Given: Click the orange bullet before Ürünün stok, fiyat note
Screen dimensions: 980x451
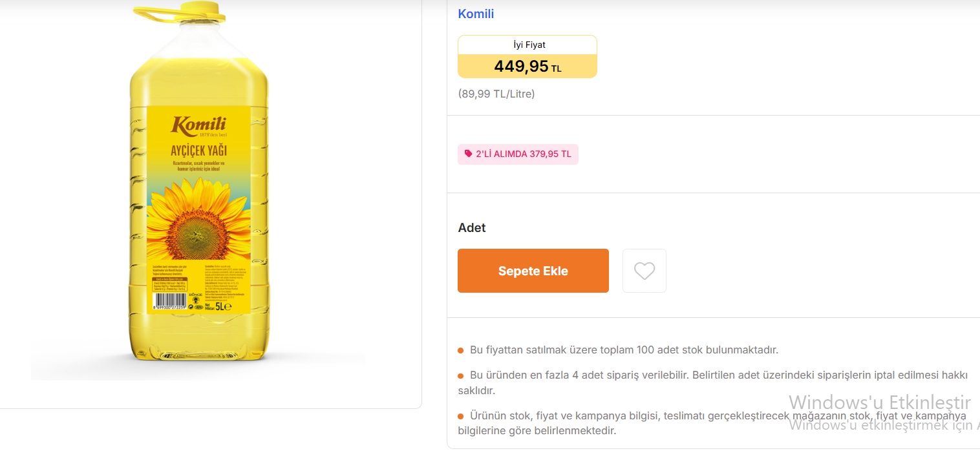Looking at the screenshot, I should coord(461,416).
